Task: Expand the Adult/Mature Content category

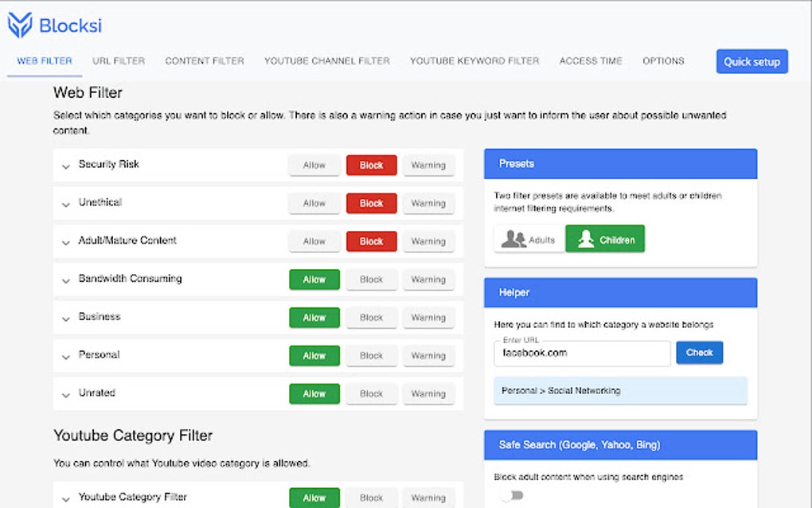Action: 66,241
